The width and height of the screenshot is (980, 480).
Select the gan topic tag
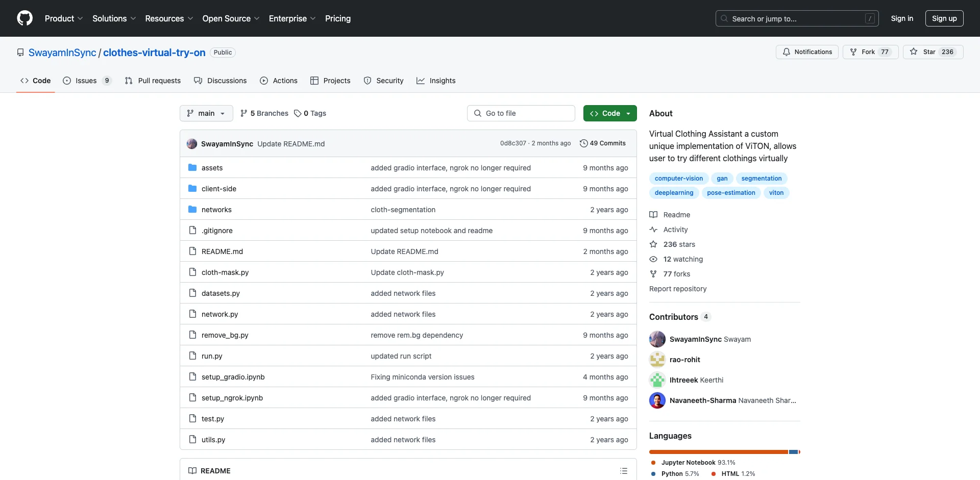pyautogui.click(x=722, y=179)
